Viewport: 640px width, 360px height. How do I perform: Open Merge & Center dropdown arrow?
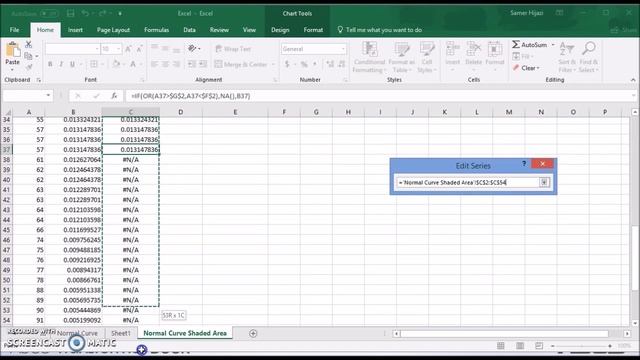tap(273, 64)
